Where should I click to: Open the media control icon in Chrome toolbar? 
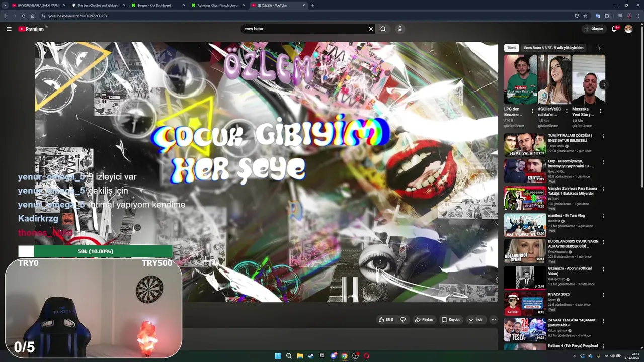coord(619,16)
